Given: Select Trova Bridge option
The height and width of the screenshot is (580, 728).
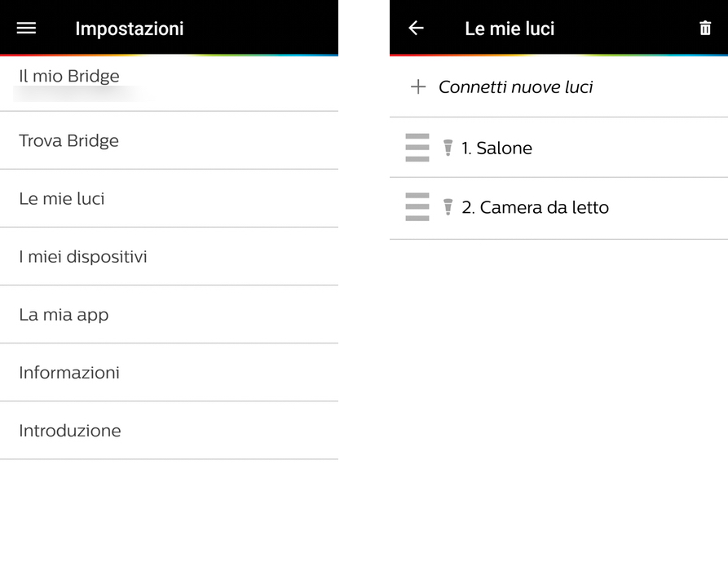Looking at the screenshot, I should click(69, 141).
